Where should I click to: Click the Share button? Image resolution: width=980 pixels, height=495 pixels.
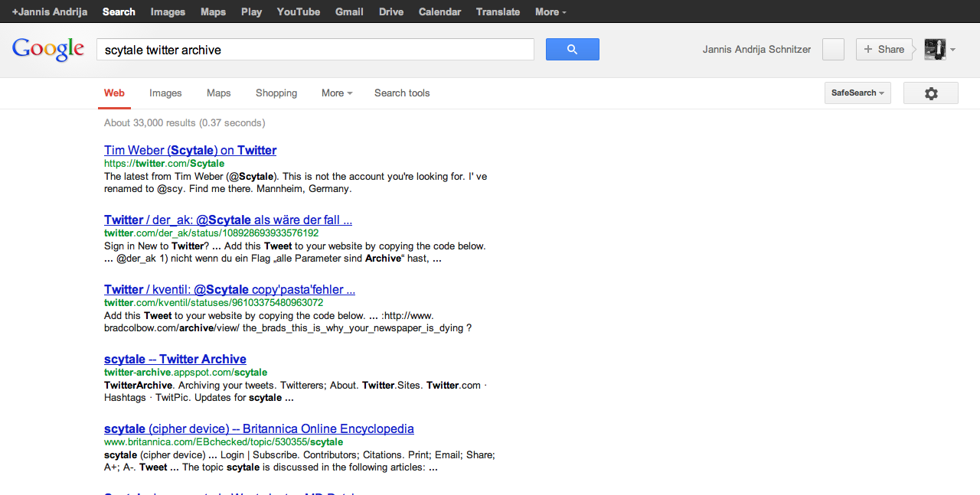coord(884,50)
